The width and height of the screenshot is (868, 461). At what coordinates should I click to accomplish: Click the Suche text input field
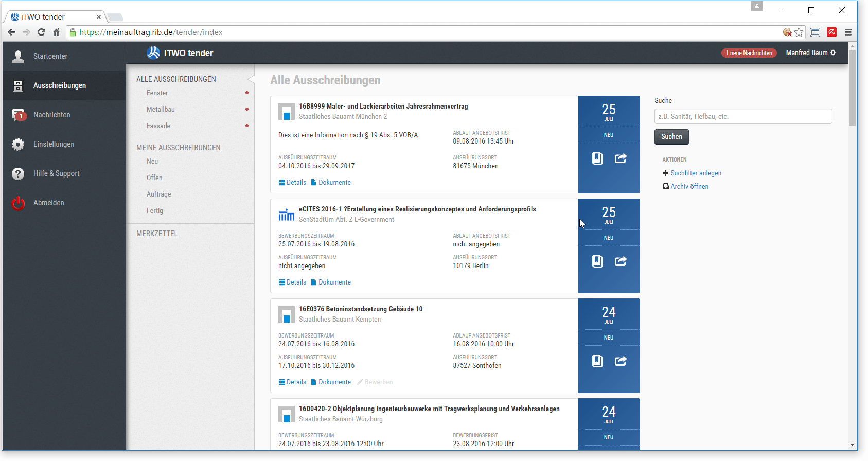pyautogui.click(x=743, y=116)
